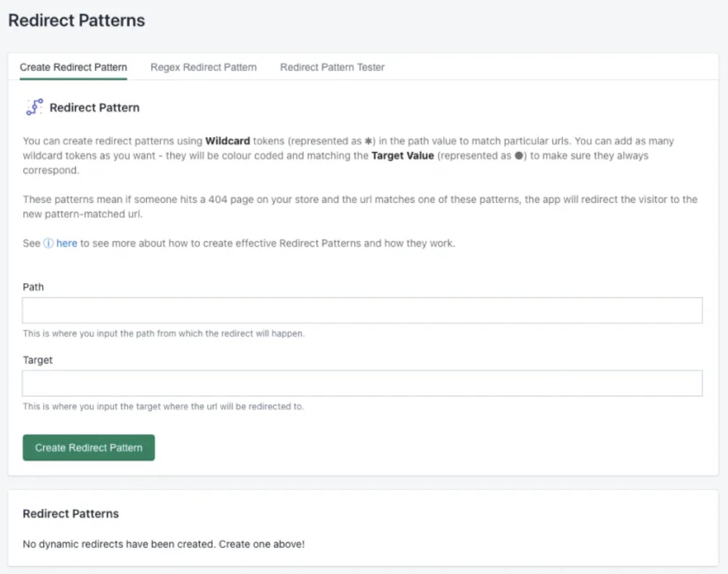
Task: Click the filled circle target value symbol
Action: pyautogui.click(x=519, y=156)
